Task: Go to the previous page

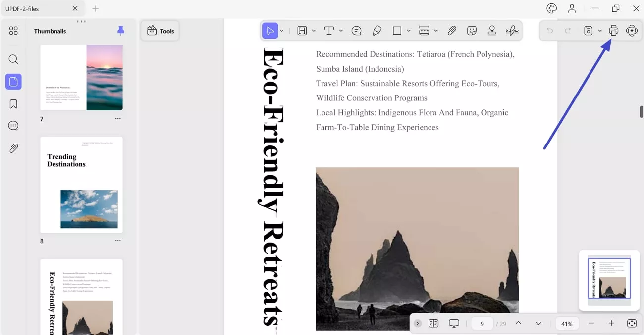Action: click(518, 323)
